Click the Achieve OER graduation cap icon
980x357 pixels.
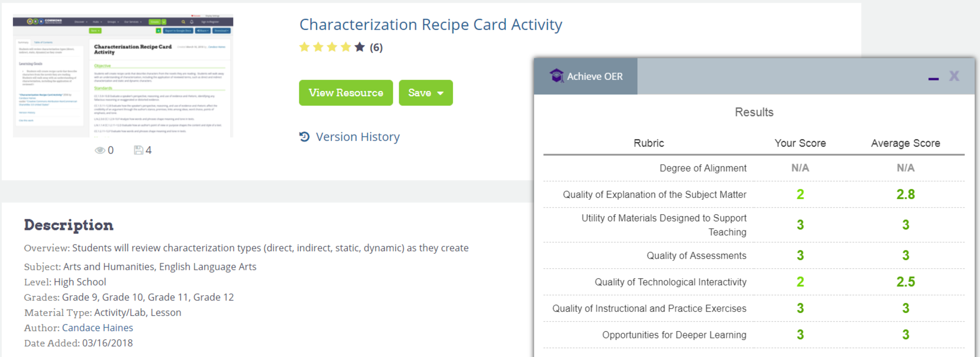click(x=557, y=76)
